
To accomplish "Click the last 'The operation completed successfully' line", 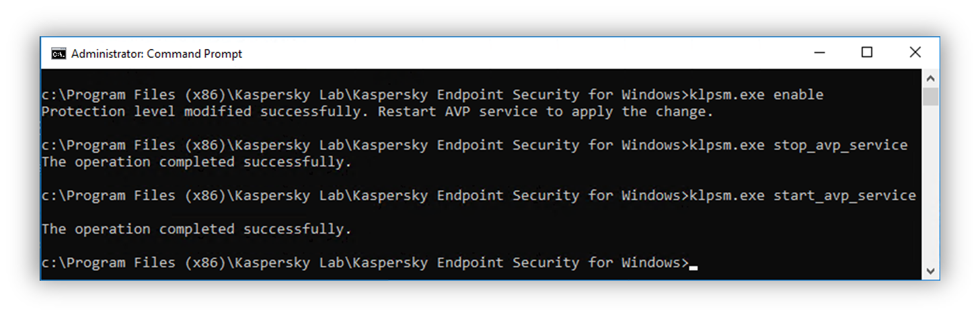I will click(x=196, y=229).
